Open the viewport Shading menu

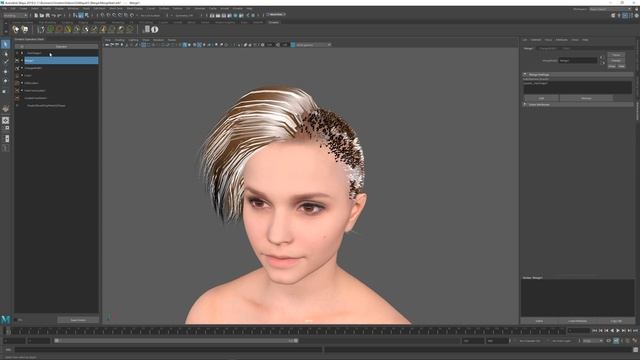(120, 40)
